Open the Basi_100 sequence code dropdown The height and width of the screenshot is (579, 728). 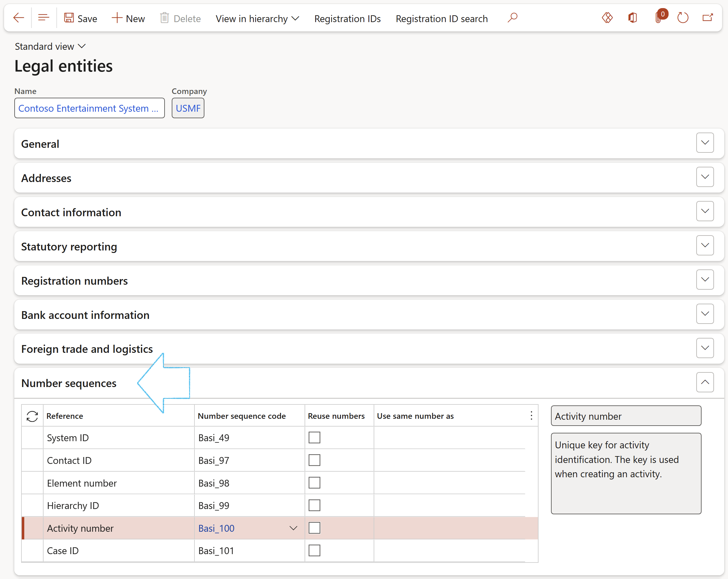[x=293, y=528]
